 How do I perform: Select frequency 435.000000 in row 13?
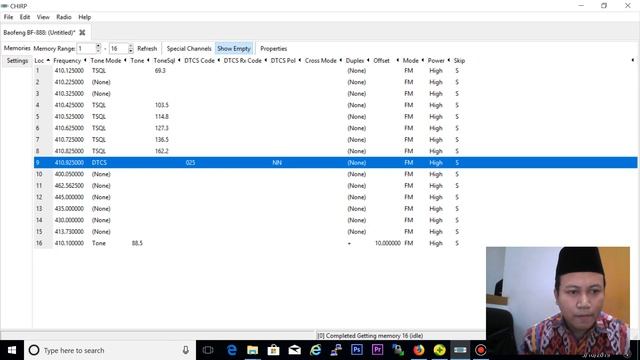pos(69,209)
